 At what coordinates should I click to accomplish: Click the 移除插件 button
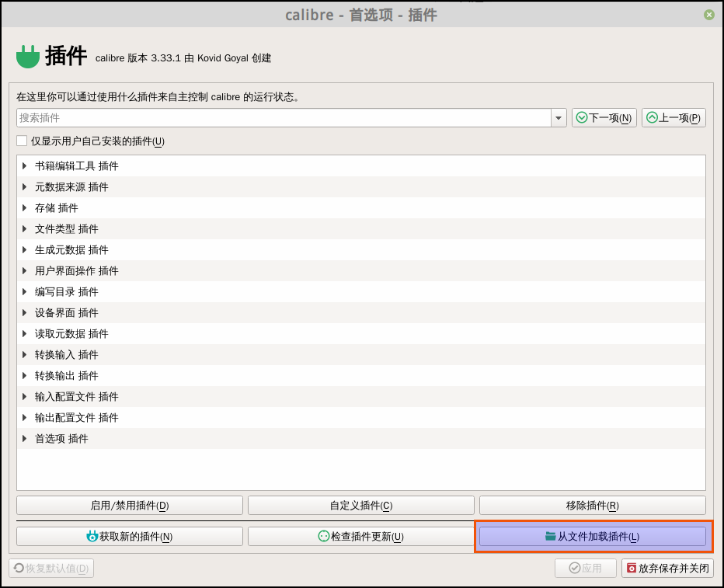593,506
